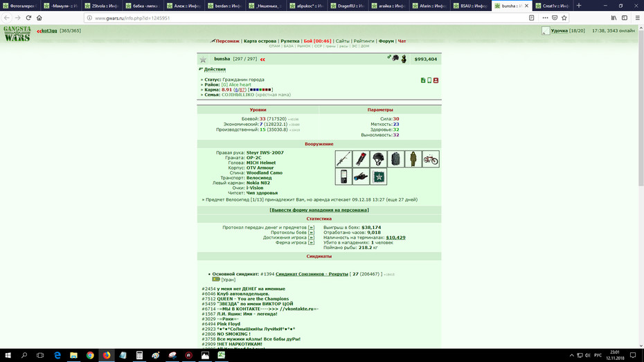This screenshot has height=362, width=644.
Task: Switch to the Creat1v browser tab
Action: [x=552, y=6]
